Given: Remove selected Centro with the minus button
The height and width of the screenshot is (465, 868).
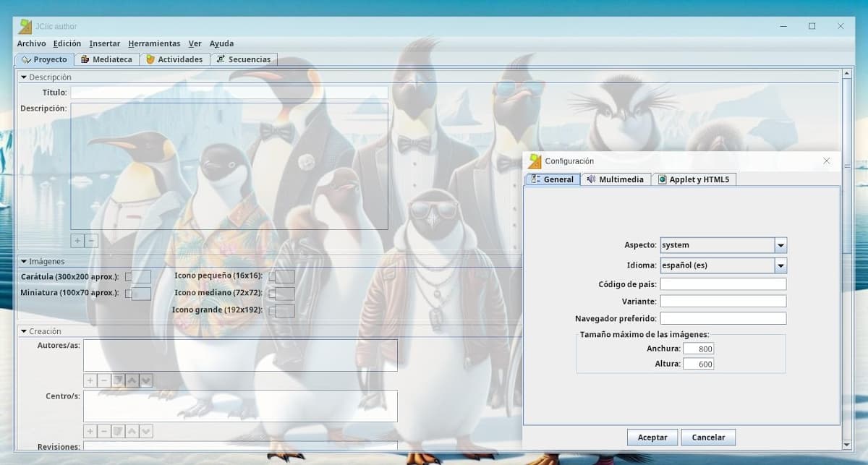Looking at the screenshot, I should (104, 431).
